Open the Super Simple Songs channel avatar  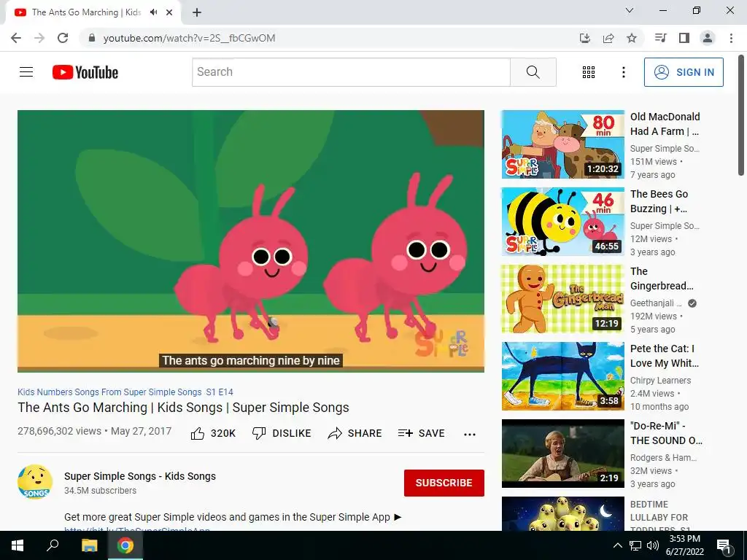click(35, 482)
